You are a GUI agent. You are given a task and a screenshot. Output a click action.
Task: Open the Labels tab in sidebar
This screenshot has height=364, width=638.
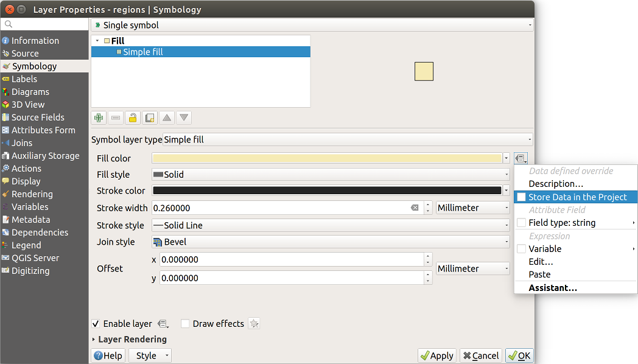tap(24, 79)
